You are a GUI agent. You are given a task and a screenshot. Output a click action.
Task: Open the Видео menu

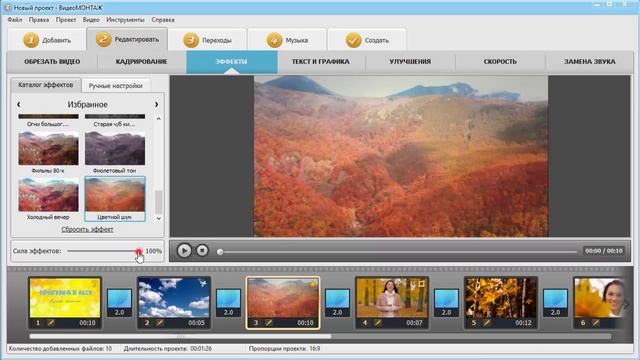(91, 20)
